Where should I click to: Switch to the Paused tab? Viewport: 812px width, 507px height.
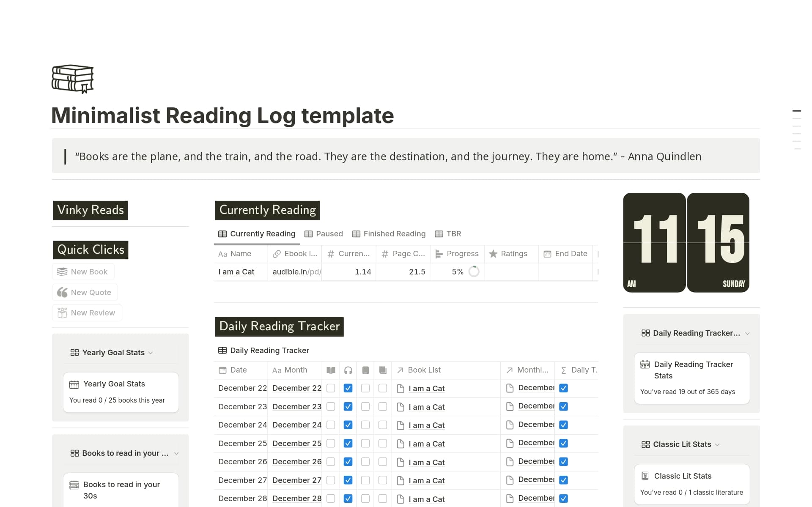coord(324,234)
